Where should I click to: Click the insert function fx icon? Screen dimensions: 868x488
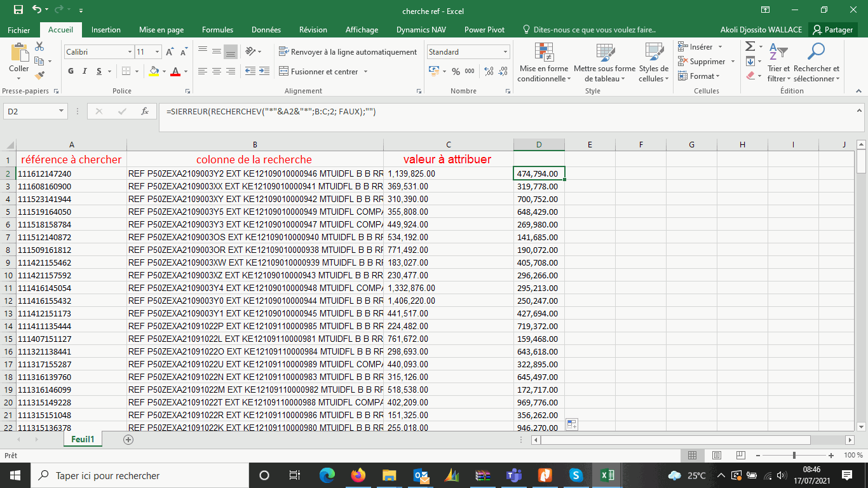coord(145,111)
